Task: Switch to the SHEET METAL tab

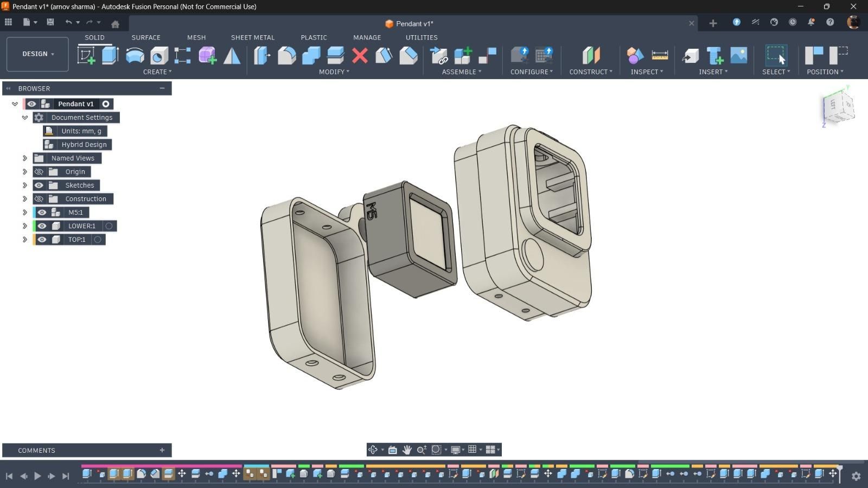Action: coord(253,37)
